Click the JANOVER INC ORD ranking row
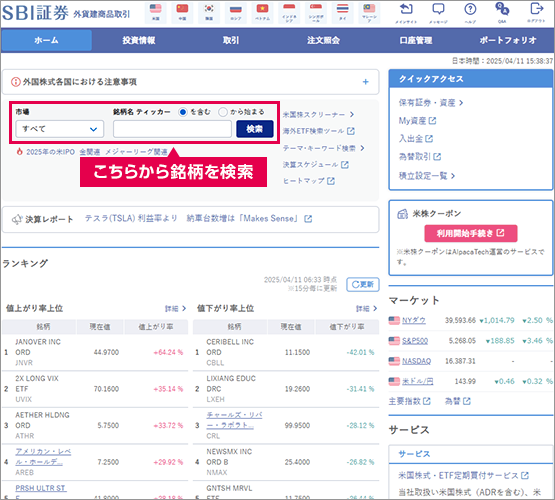The image size is (555, 500). coord(95,352)
